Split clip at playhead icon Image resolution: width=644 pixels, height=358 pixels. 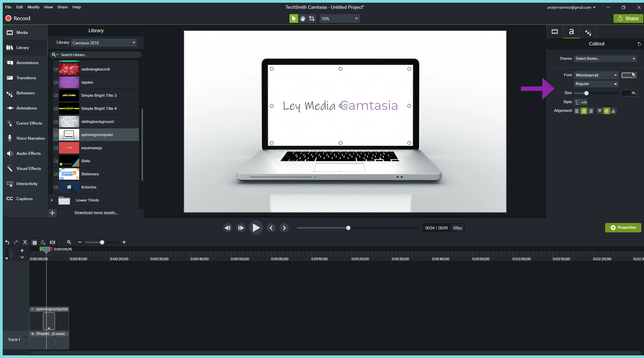[52, 242]
